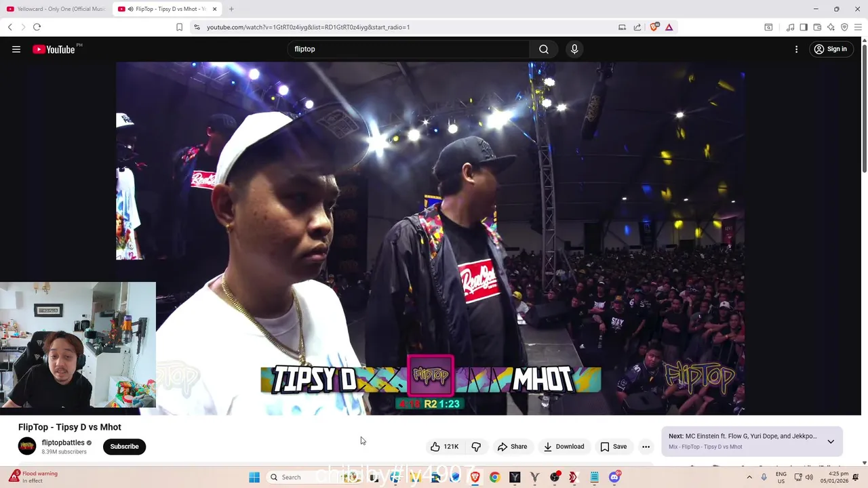Click the page vertical scrollbar
The image size is (868, 488).
pyautogui.click(x=864, y=108)
